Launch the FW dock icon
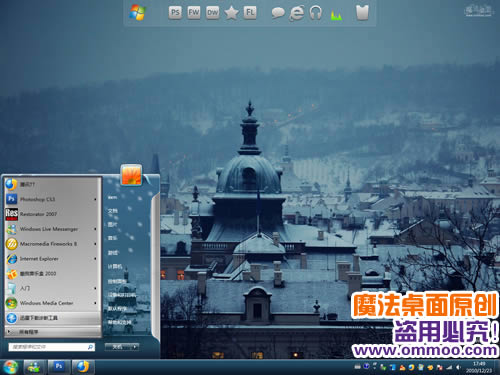Screen dimensions: 500x375 pos(194,13)
